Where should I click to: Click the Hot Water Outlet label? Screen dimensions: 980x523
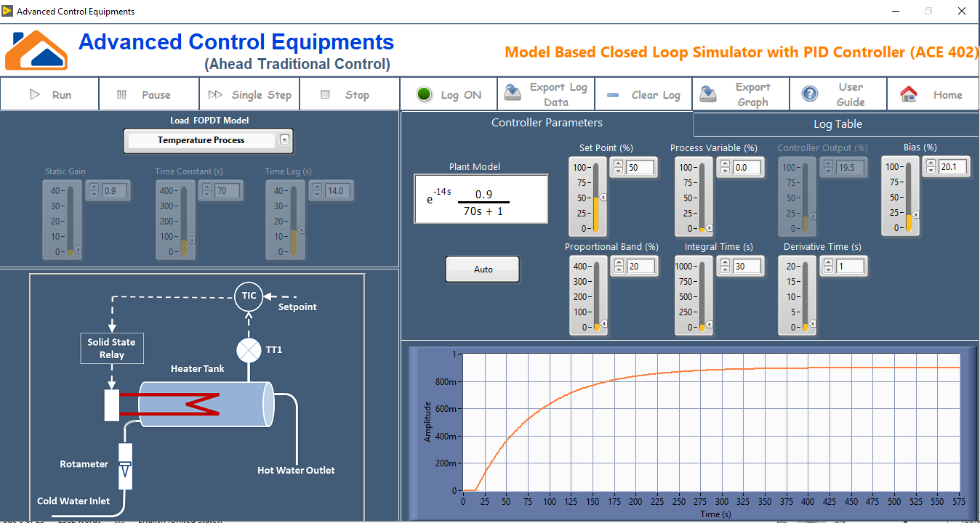tap(296, 470)
